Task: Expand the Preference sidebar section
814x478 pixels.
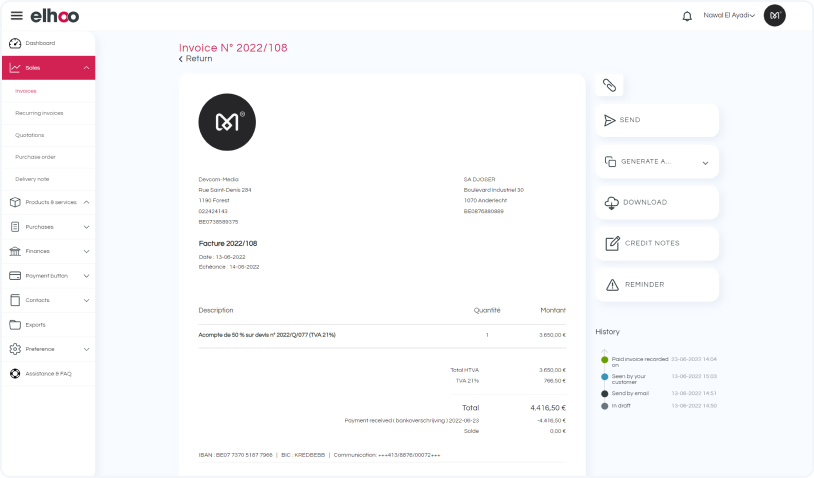Action: pyautogui.click(x=86, y=349)
